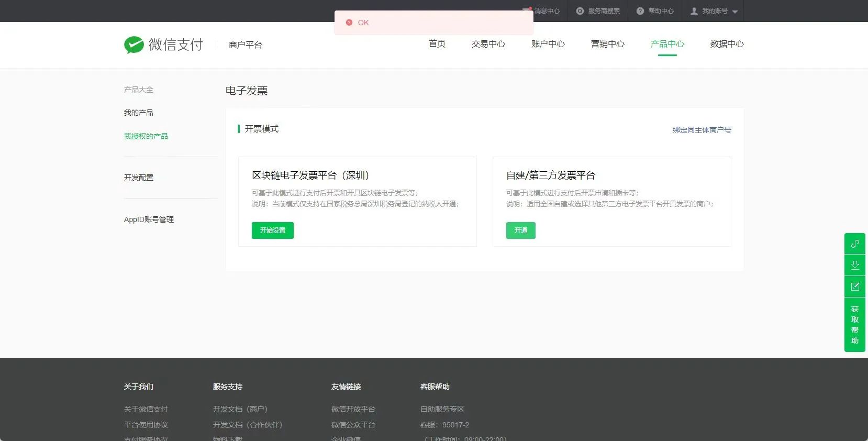
Task: Open the 平台使用协议 footer link
Action: (146, 425)
